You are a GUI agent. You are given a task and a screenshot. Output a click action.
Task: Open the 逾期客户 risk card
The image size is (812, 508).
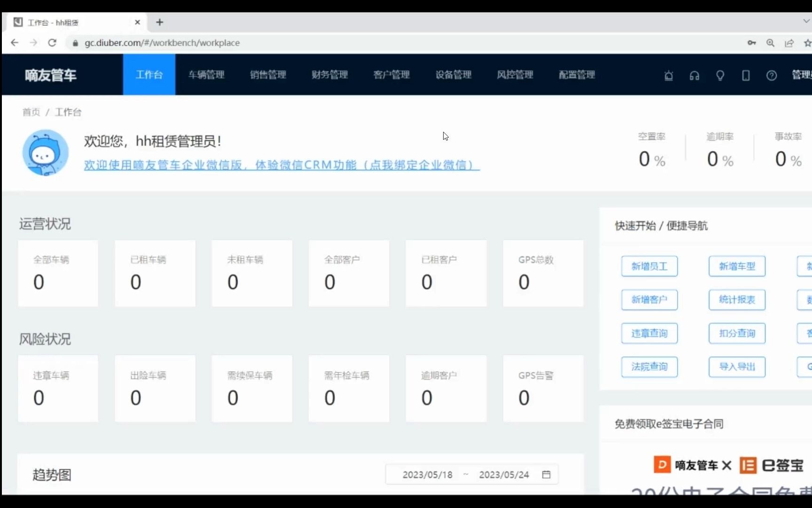click(x=446, y=389)
